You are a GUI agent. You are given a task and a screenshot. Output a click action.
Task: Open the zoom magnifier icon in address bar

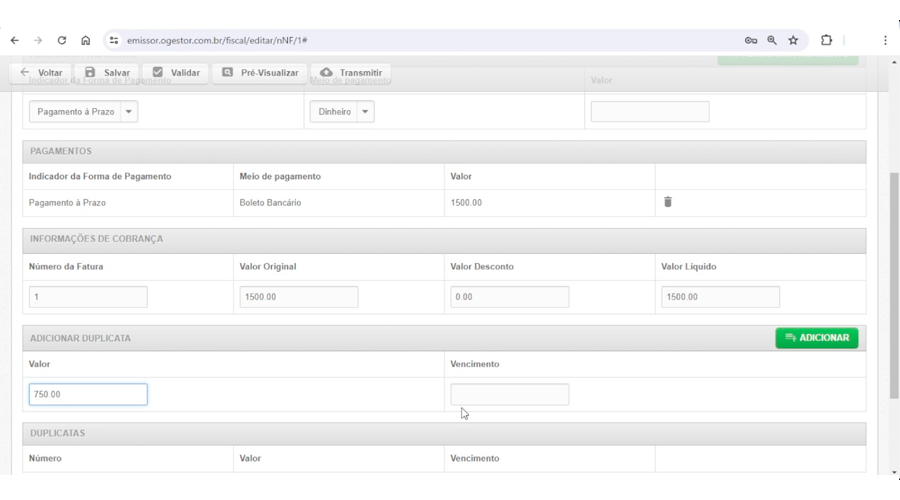click(x=772, y=41)
